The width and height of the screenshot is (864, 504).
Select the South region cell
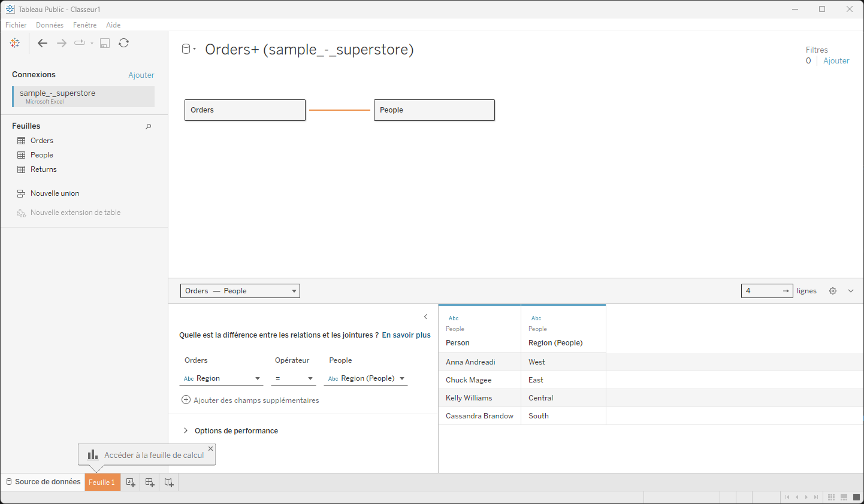tap(563, 416)
